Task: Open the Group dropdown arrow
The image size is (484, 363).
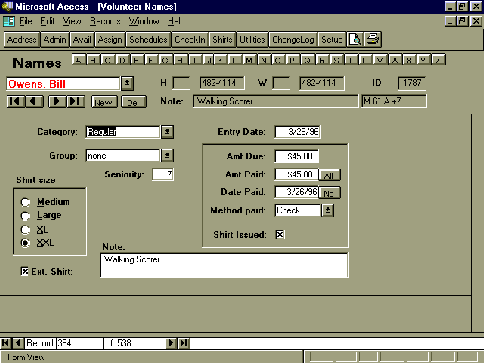Action: (x=167, y=155)
